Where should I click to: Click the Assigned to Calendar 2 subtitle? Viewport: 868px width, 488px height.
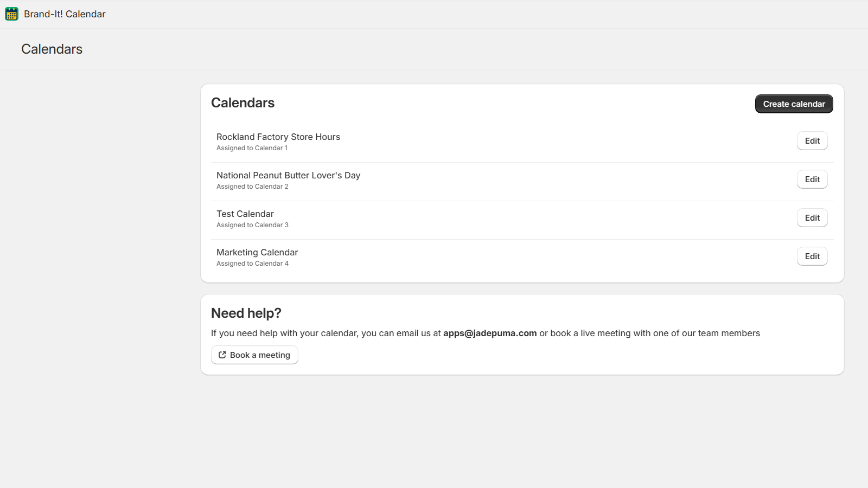pos(252,187)
